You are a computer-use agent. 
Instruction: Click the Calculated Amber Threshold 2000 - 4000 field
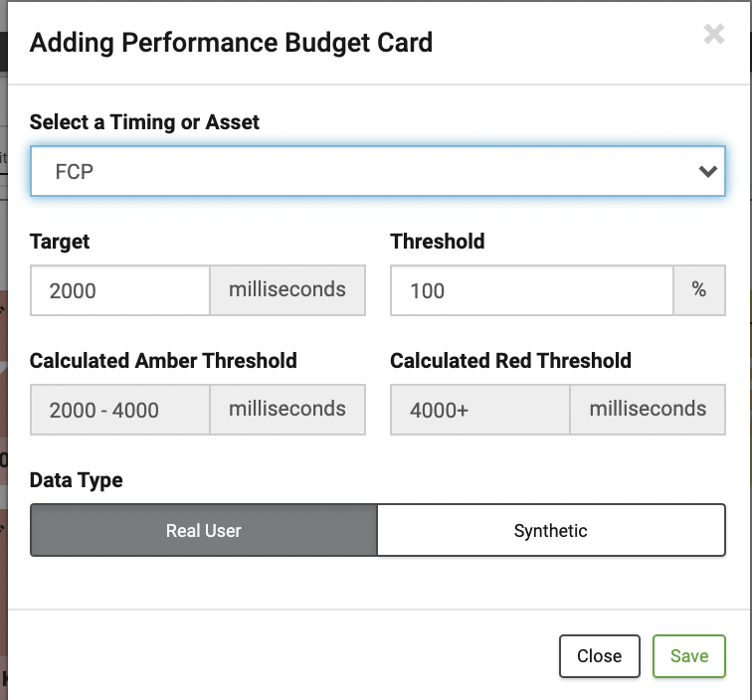120,410
